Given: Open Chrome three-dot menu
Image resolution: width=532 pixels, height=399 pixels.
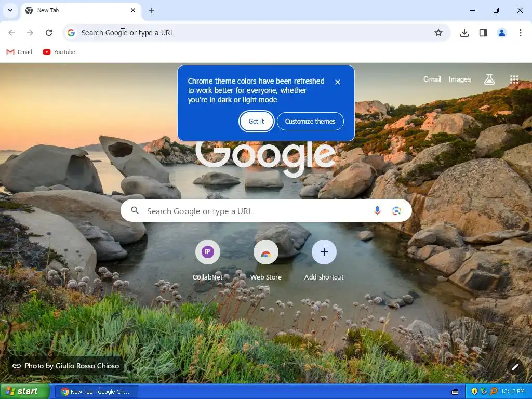Looking at the screenshot, I should point(521,33).
